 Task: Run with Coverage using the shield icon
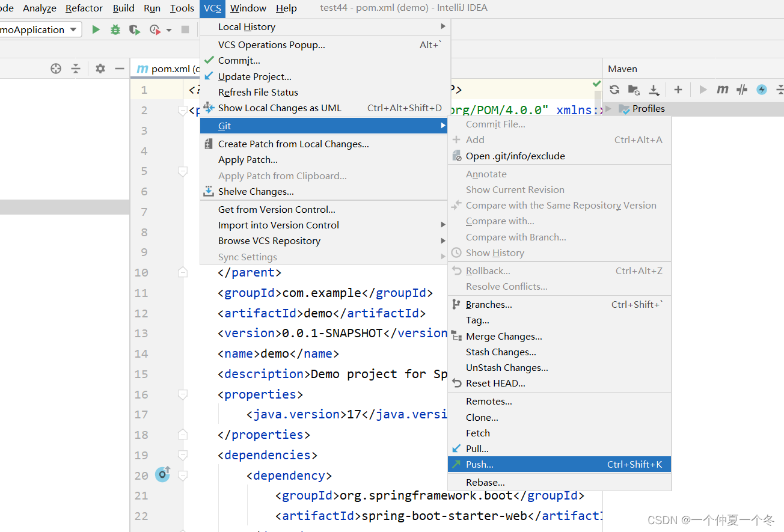tap(135, 29)
